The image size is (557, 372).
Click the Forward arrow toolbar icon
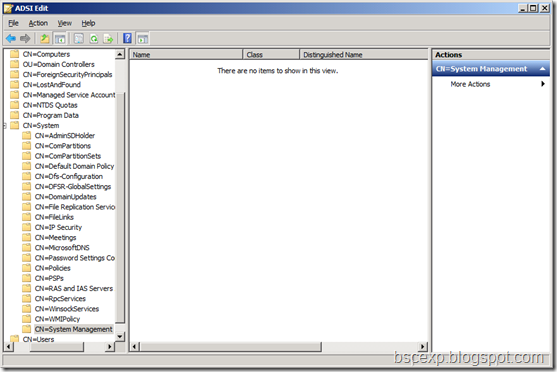point(25,38)
